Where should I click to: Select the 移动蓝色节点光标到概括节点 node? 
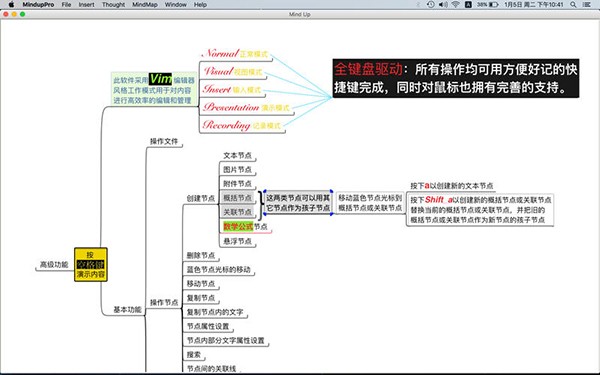point(370,202)
